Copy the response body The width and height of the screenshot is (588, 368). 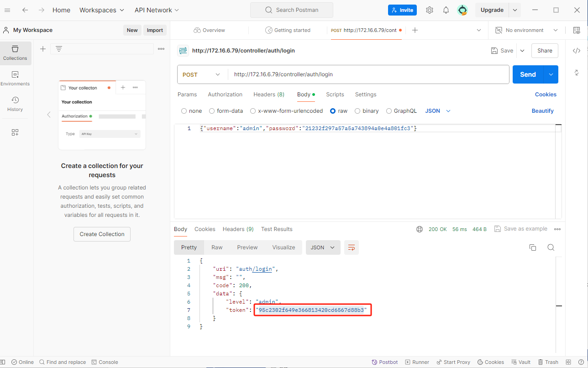533,247
